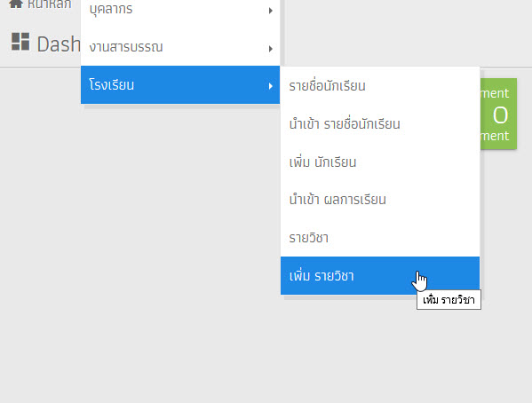Click the โรงเรียน submenu arrow
The image size is (532, 403).
coord(270,86)
